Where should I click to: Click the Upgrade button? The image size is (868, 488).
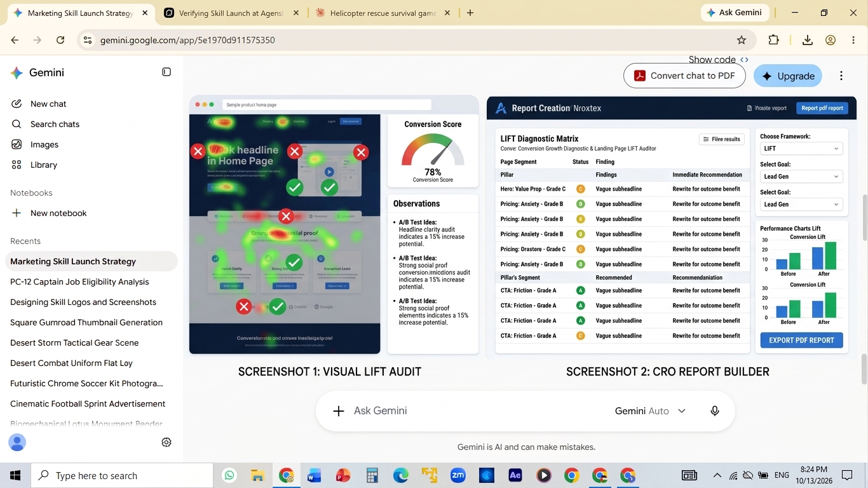tap(788, 76)
